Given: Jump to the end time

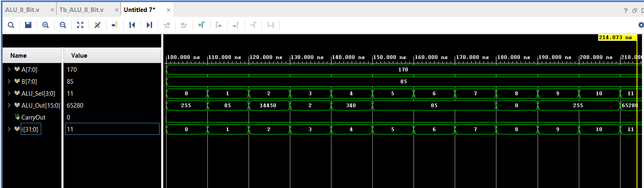Looking at the screenshot, I should (x=149, y=25).
